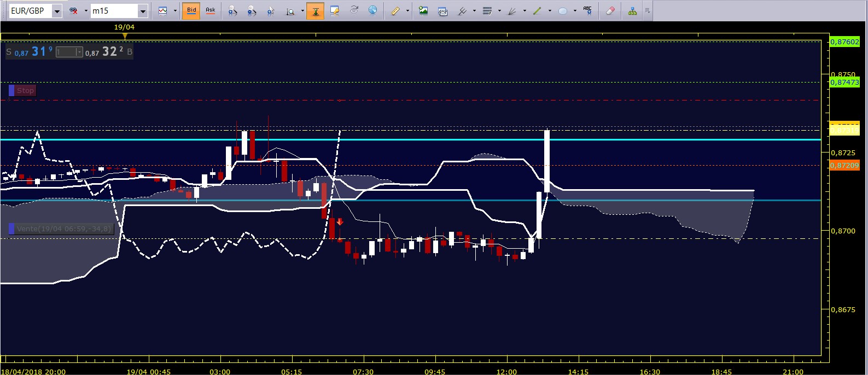The width and height of the screenshot is (868, 375).
Task: Click the chart type icon
Action: click(x=162, y=11)
